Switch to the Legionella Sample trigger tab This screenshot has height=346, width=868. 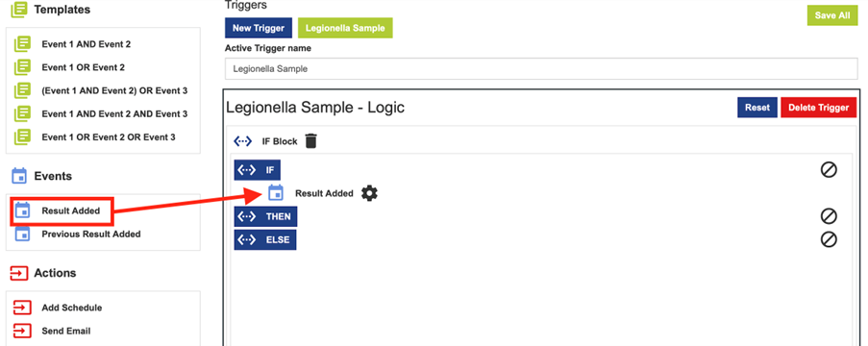click(345, 28)
